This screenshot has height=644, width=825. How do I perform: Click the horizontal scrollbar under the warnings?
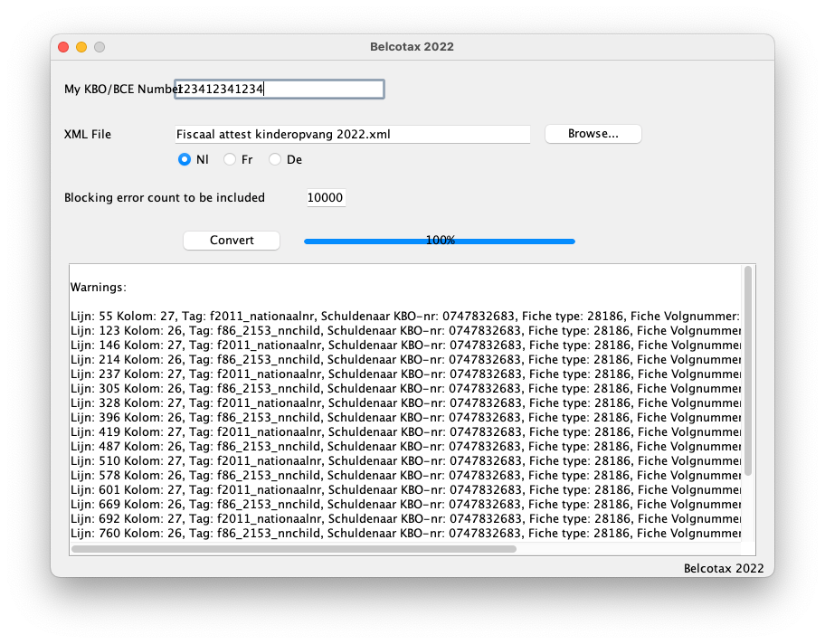click(294, 548)
